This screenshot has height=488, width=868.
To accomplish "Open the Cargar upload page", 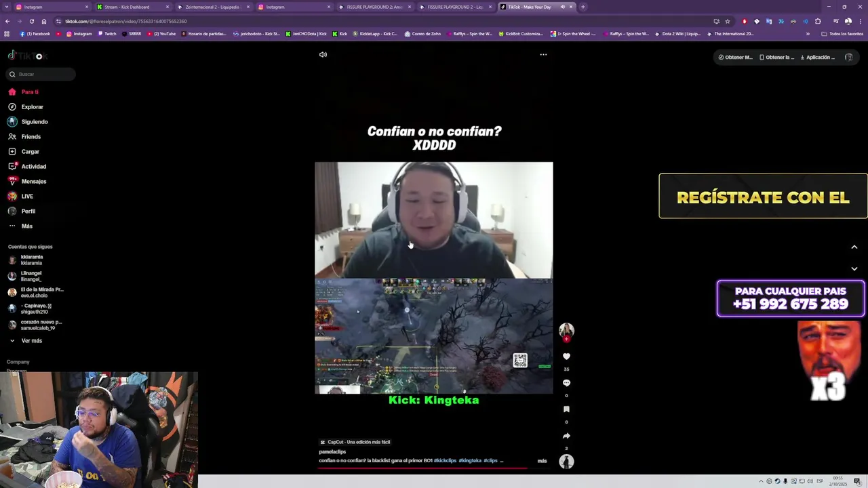I will [x=24, y=151].
